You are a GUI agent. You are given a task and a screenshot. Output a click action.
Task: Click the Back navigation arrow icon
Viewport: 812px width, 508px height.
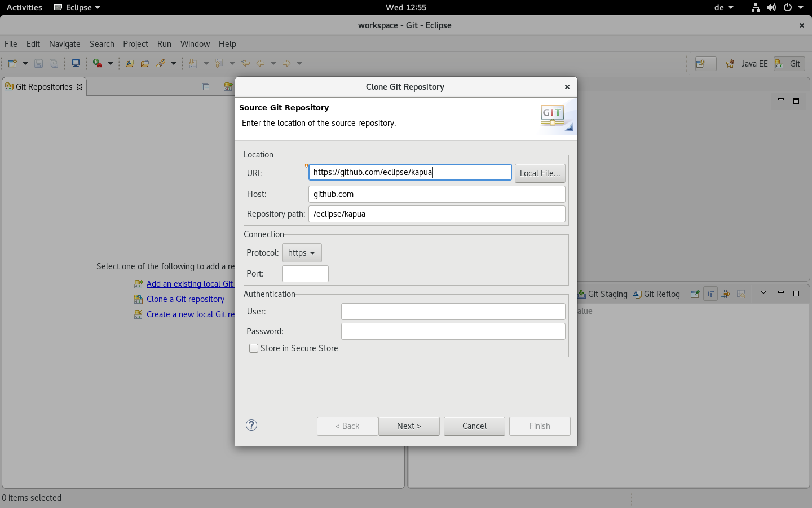tap(262, 63)
